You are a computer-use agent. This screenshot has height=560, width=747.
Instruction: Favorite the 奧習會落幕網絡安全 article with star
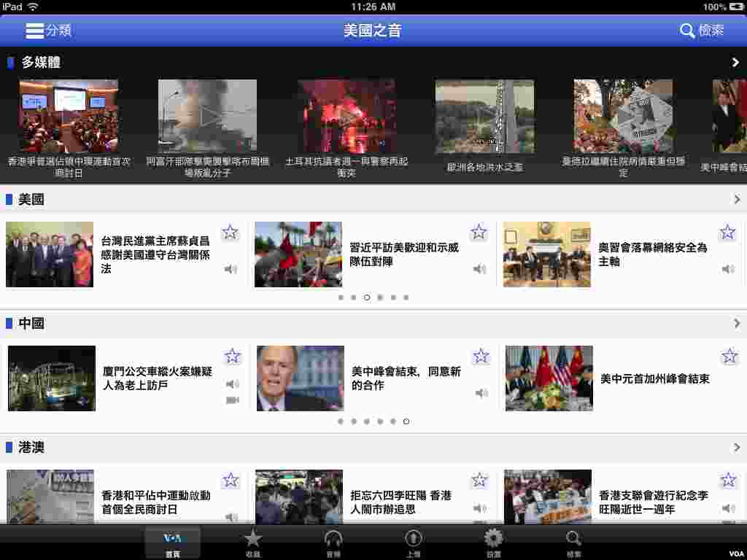(727, 233)
